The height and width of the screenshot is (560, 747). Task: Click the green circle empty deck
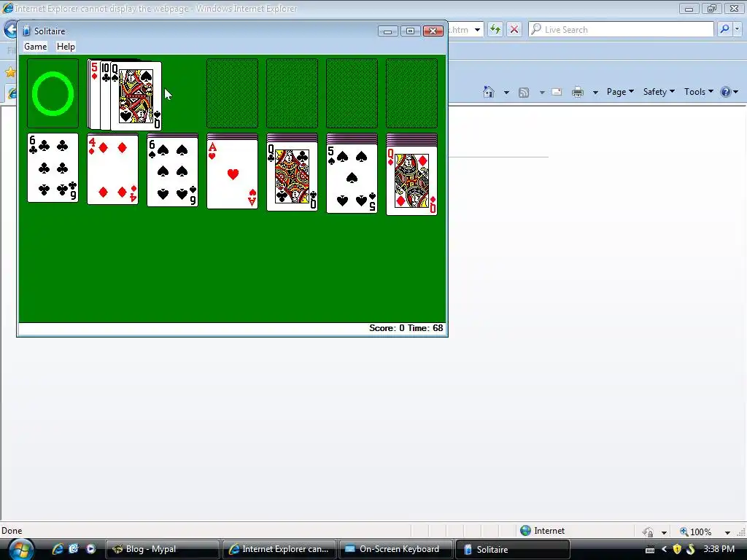pyautogui.click(x=53, y=93)
